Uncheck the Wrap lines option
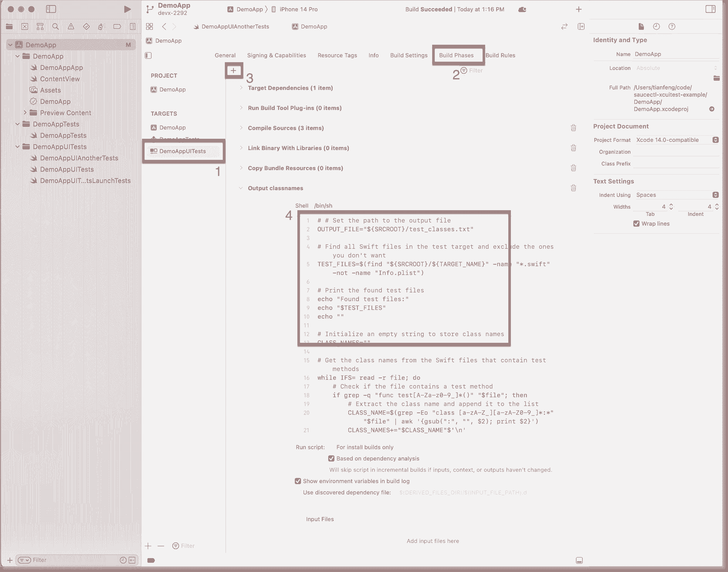The height and width of the screenshot is (572, 728). 636,223
